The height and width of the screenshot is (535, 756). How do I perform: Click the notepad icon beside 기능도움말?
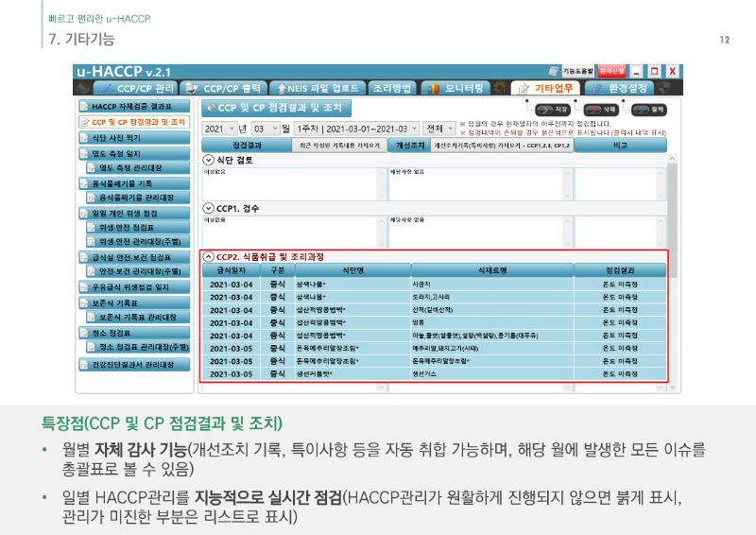(554, 71)
